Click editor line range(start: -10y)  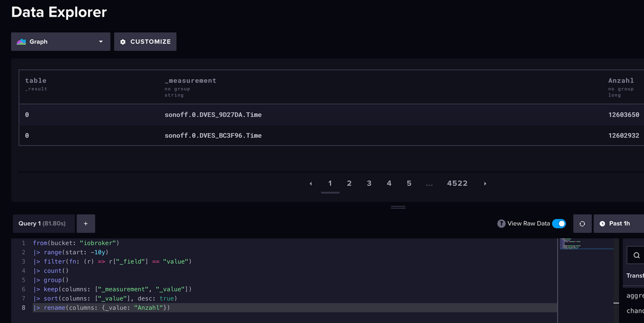click(71, 252)
